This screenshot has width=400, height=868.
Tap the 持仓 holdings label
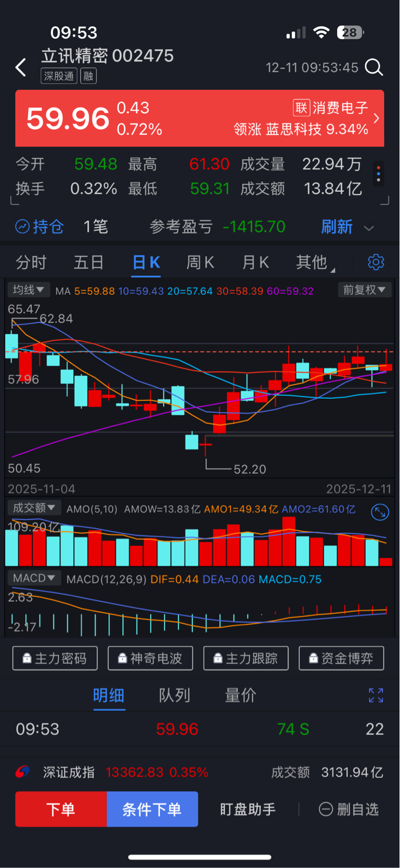[x=48, y=227]
